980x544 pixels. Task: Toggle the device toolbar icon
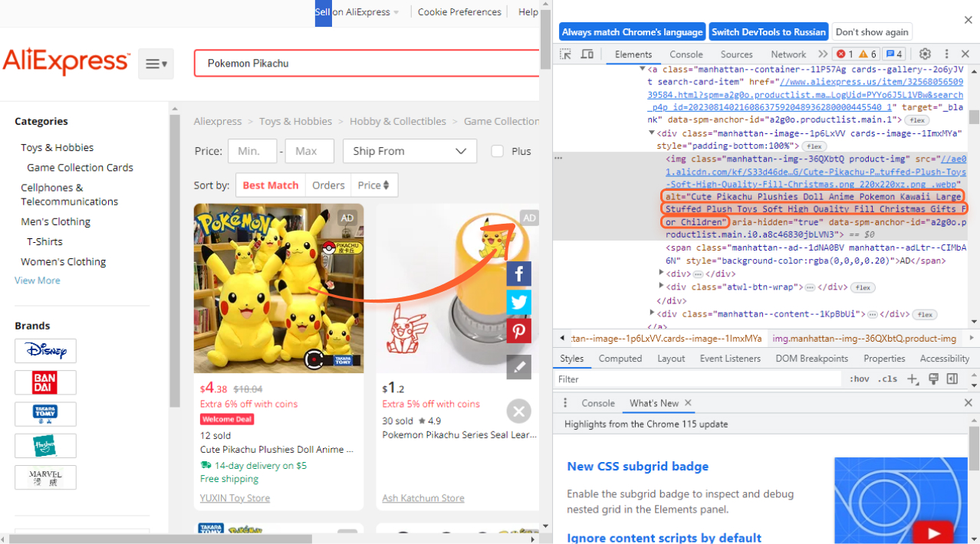point(587,54)
